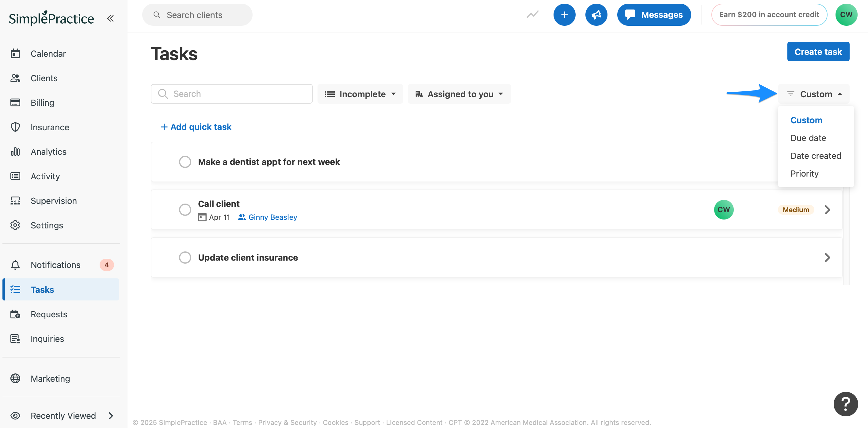Open the Calendar sidebar icon
868x428 pixels.
(x=15, y=54)
